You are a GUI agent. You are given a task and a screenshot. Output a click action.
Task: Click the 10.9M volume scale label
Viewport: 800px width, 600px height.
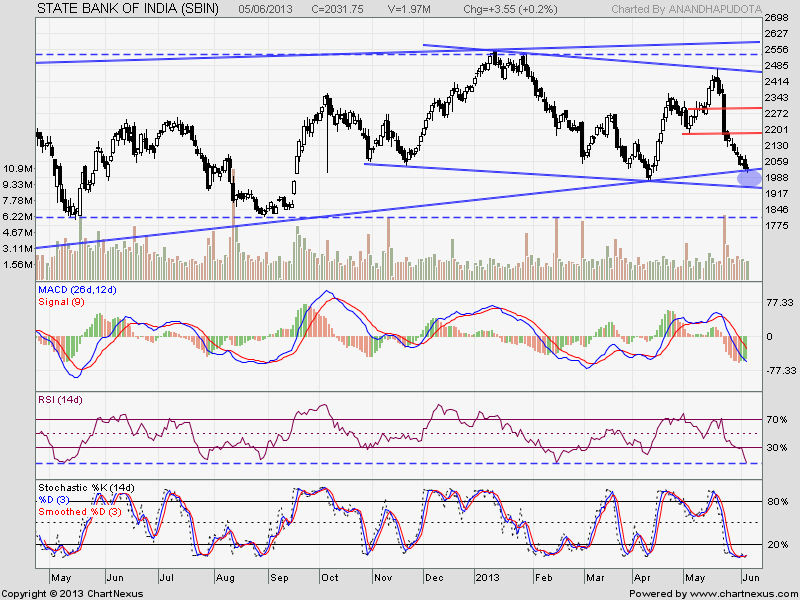[18, 169]
